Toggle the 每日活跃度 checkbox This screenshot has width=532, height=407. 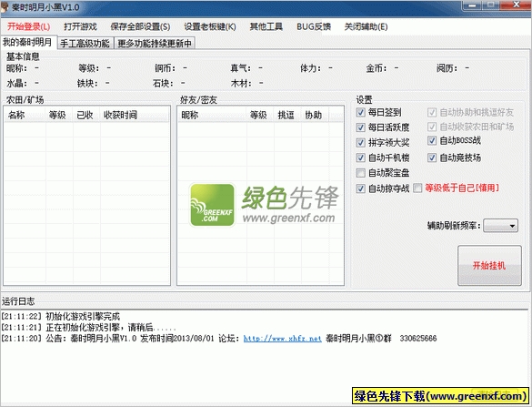click(360, 127)
